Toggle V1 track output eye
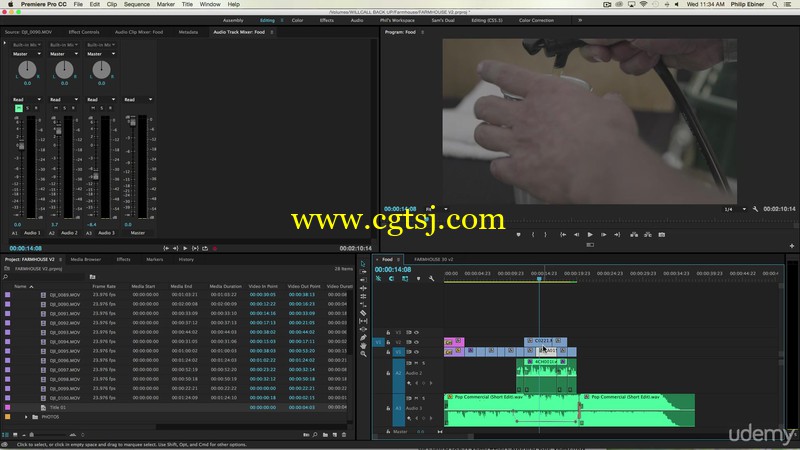800x450 pixels. click(416, 352)
